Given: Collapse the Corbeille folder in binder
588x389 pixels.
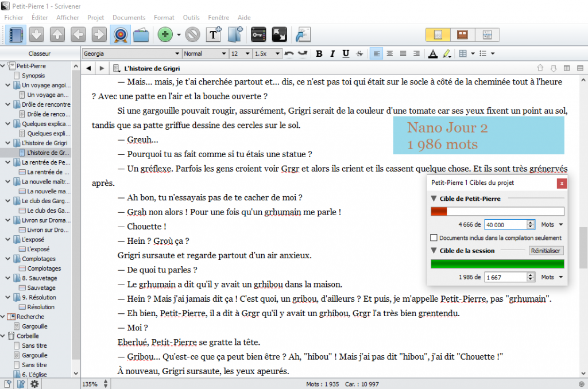Looking at the screenshot, I should pos(3,336).
